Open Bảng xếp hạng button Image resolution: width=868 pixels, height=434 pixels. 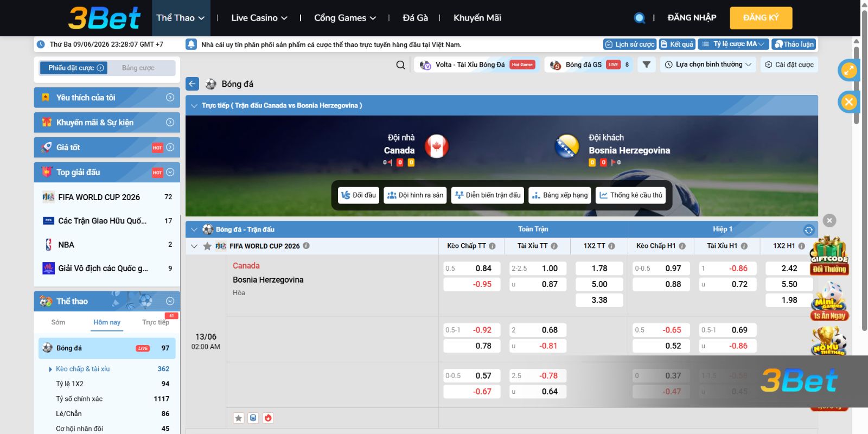pyautogui.click(x=560, y=195)
